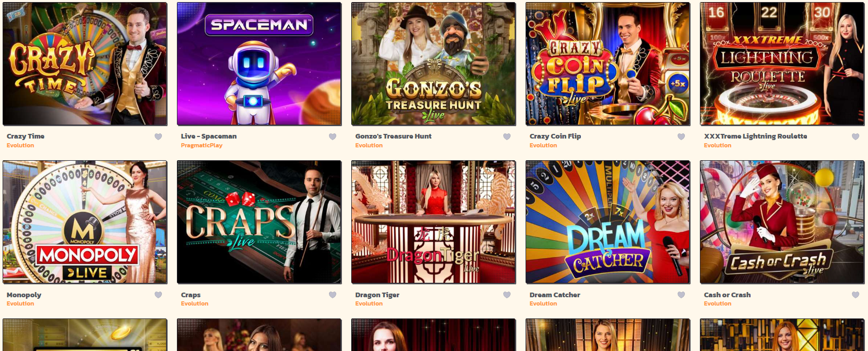Open the Crazy Time game thumbnail
This screenshot has width=868, height=351.
click(x=85, y=64)
